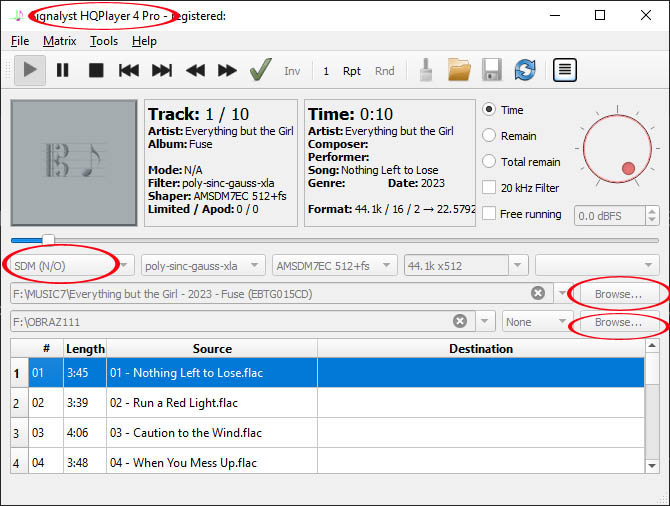Screen dimensions: 670x506
Task: Click the brush clear playlist icon
Action: tap(426, 70)
